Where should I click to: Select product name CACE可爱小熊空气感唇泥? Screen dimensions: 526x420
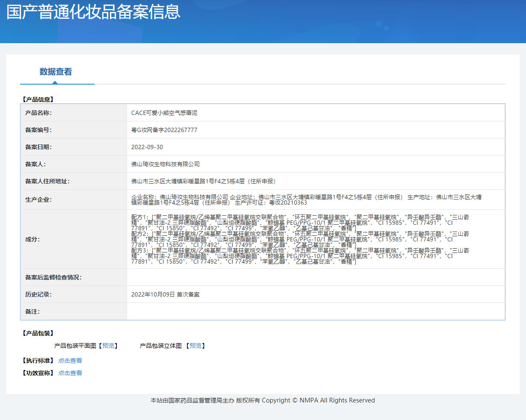164,113
